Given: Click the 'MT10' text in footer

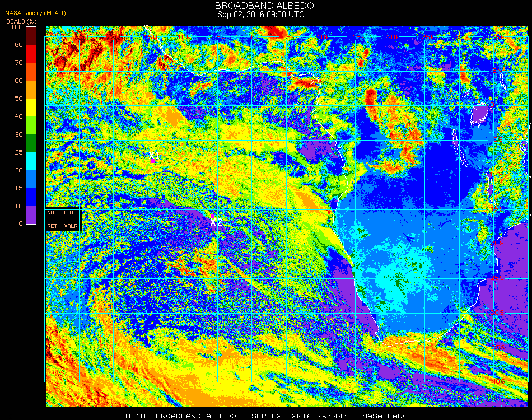Looking at the screenshot, I should click(136, 416).
